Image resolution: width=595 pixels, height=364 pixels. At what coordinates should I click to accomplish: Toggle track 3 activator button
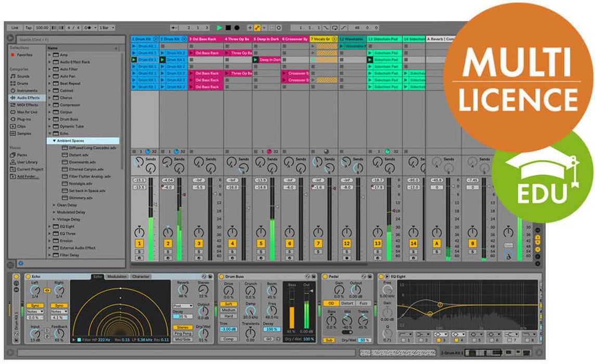click(199, 244)
